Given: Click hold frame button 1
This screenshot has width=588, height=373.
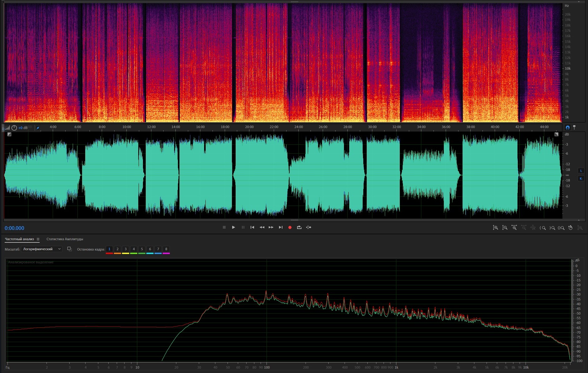Looking at the screenshot, I should (x=109, y=249).
